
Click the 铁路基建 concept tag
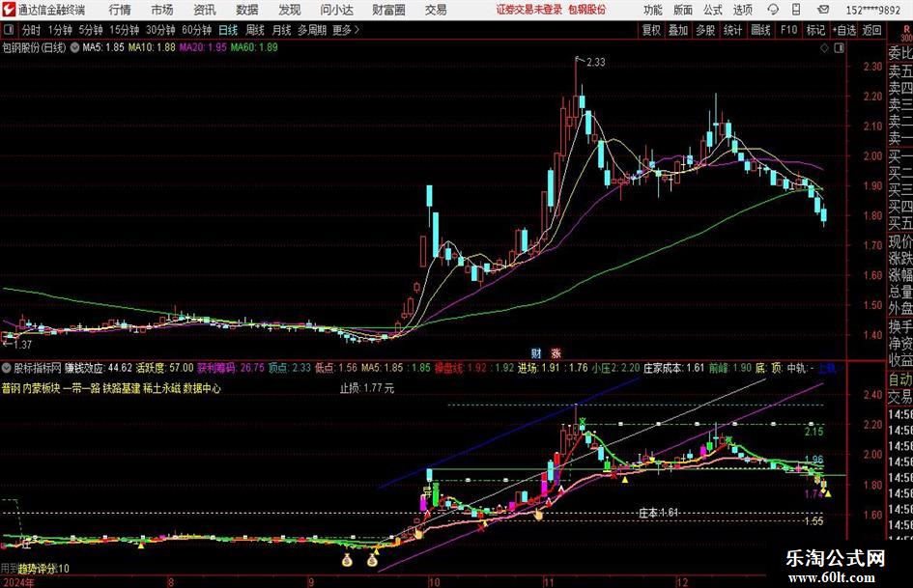click(121, 388)
